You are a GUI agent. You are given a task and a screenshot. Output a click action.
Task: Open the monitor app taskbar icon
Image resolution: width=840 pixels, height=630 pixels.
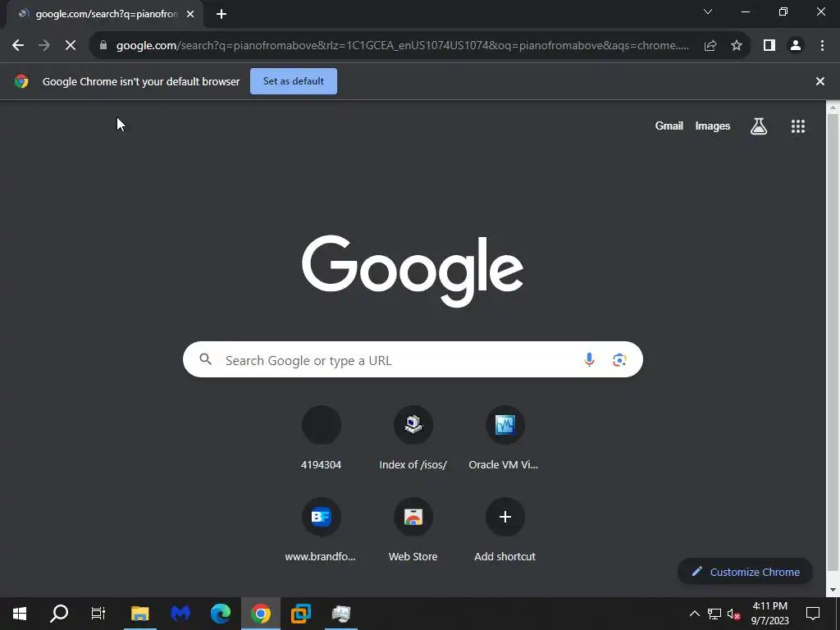coord(340,614)
